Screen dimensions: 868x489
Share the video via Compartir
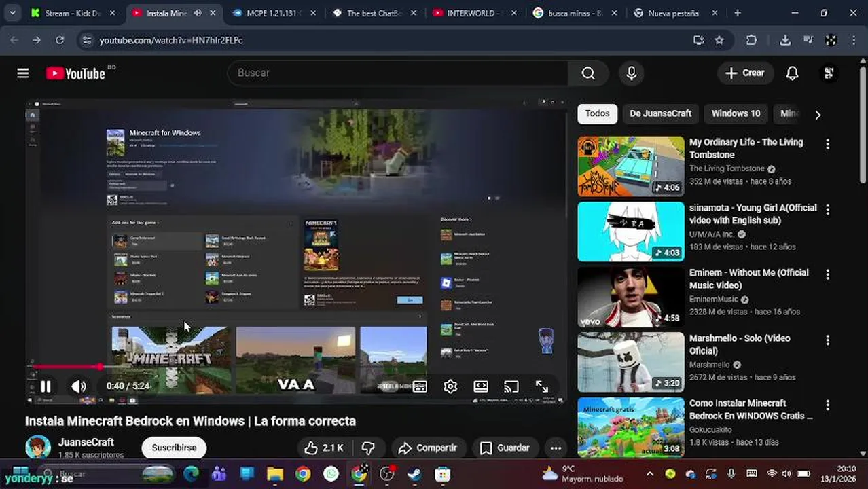pos(428,448)
